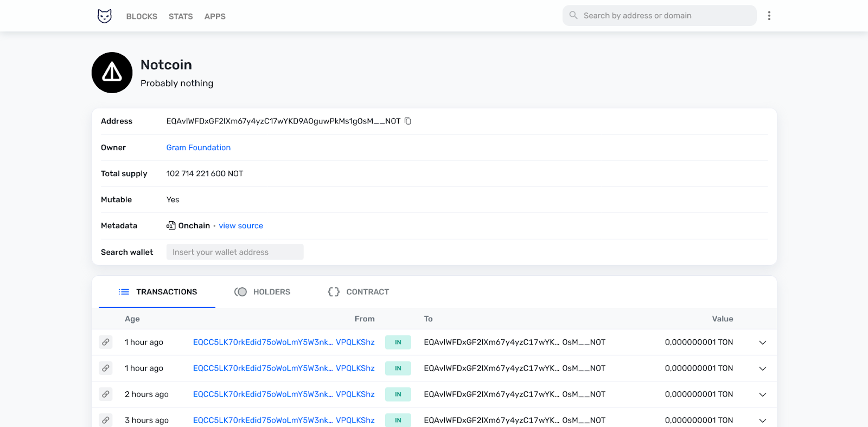Click link icon on second transaction row
Viewport: 868px width, 427px height.
click(106, 368)
